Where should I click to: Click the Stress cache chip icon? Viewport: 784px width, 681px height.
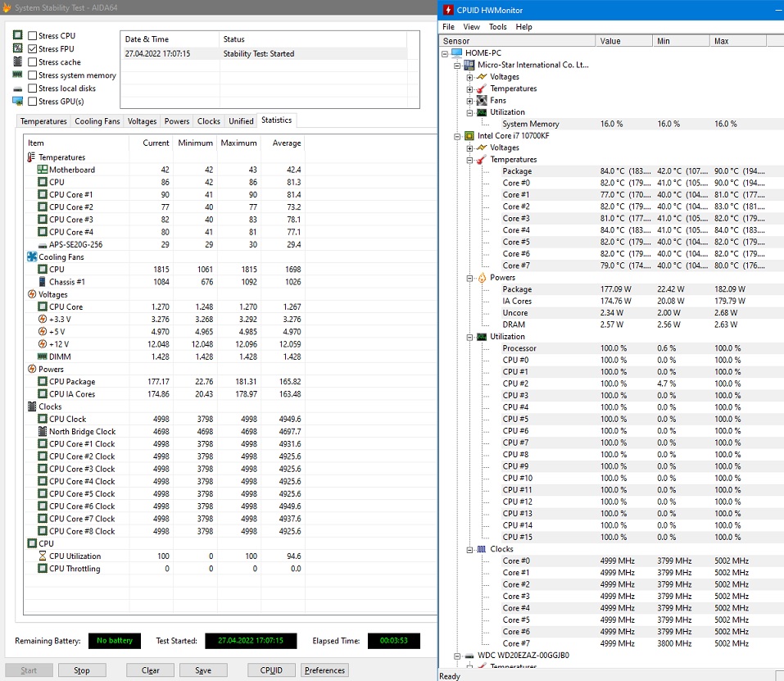coord(17,61)
